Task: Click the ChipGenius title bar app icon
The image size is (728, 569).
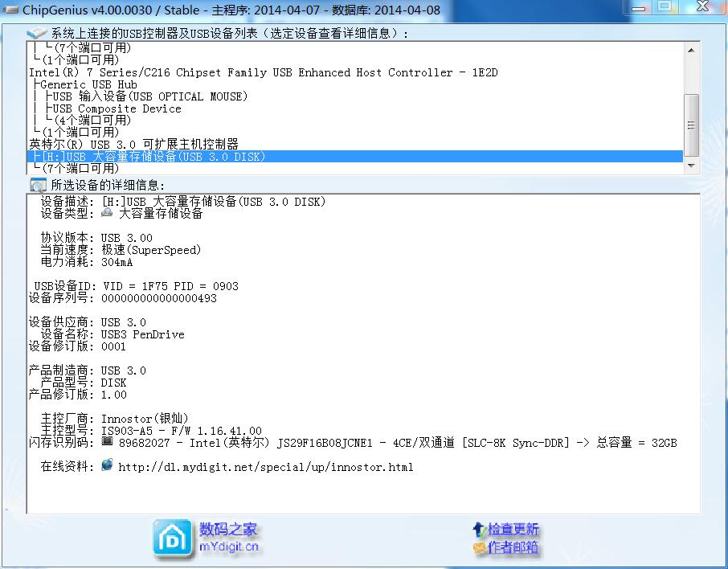Action: click(x=10, y=10)
